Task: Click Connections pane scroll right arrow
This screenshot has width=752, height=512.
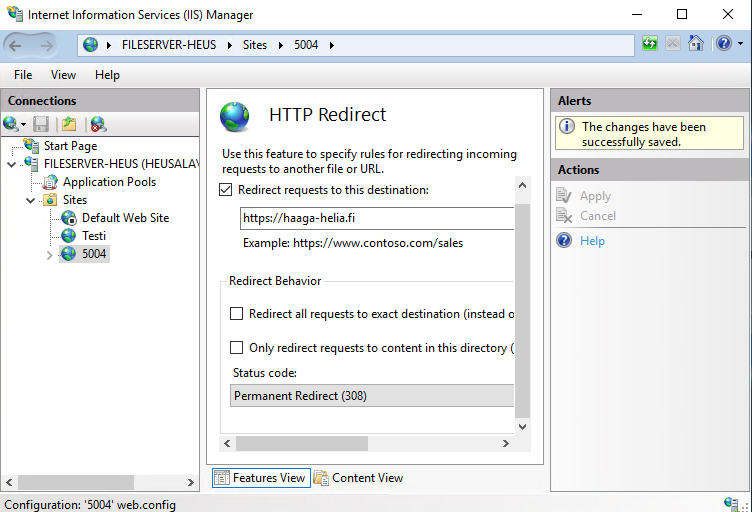Action: pos(190,482)
